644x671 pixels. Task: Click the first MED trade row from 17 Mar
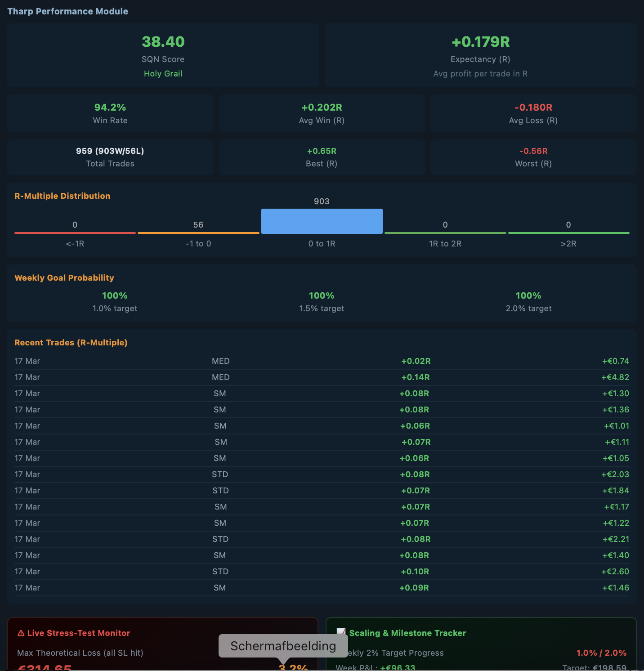322,361
